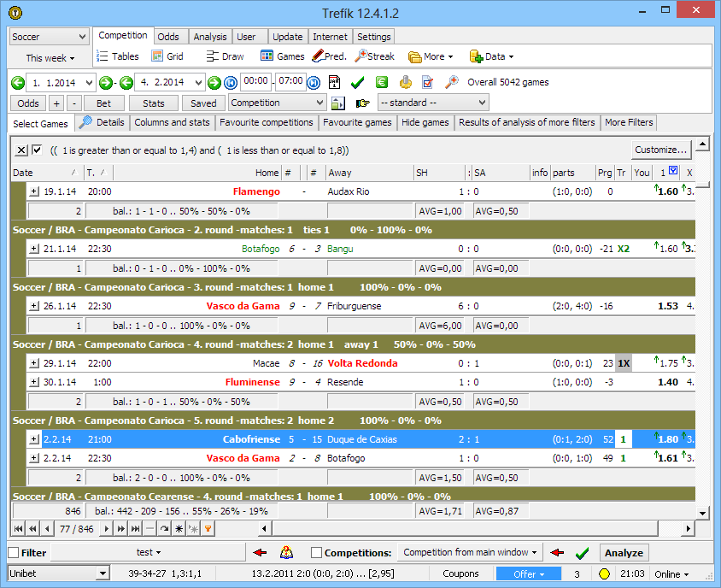Click the Saved button
Viewport: 721px width, 588px height.
[x=203, y=103]
